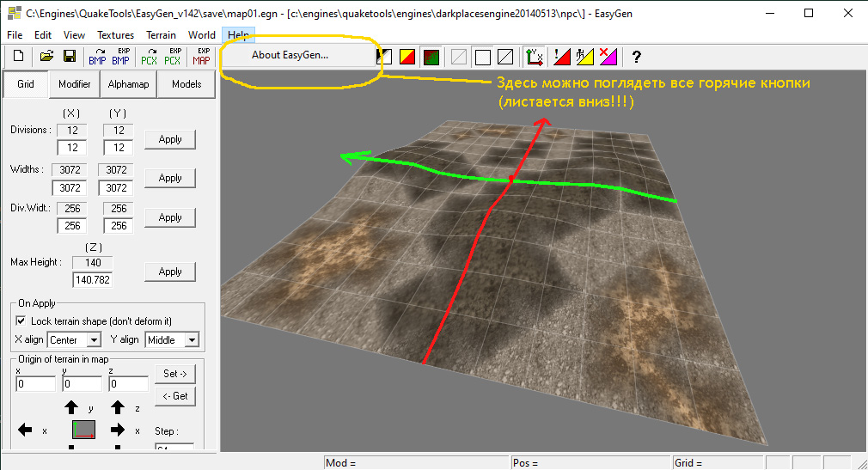This screenshot has height=470, width=868.
Task: Click the EasyGen app icon in the title bar
Action: click(x=15, y=13)
